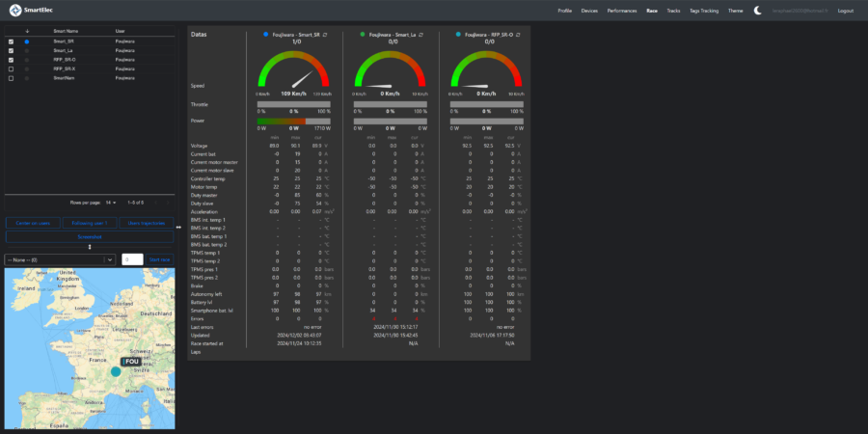Click the Start race button
The image size is (868, 434).
[160, 259]
